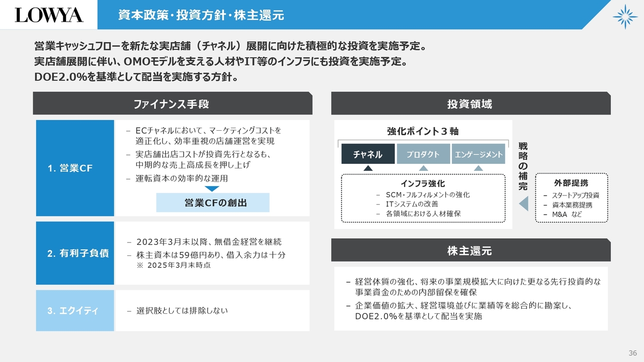Click the text 運転資本の効率的な運用
Image resolution: width=644 pixels, height=362 pixels.
pyautogui.click(x=182, y=178)
